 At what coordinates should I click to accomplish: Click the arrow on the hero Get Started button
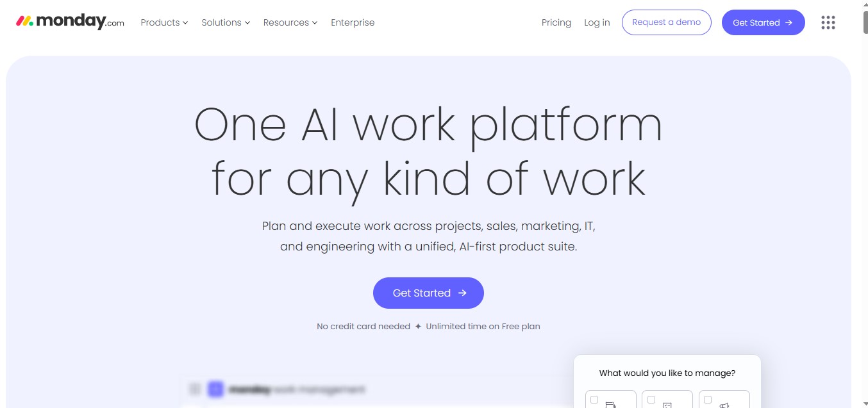[x=462, y=293]
